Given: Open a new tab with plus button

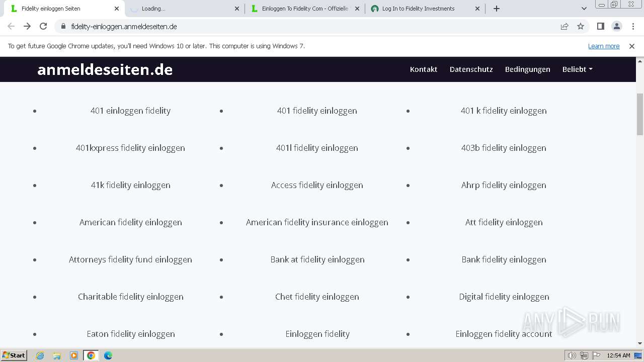Looking at the screenshot, I should [497, 9].
